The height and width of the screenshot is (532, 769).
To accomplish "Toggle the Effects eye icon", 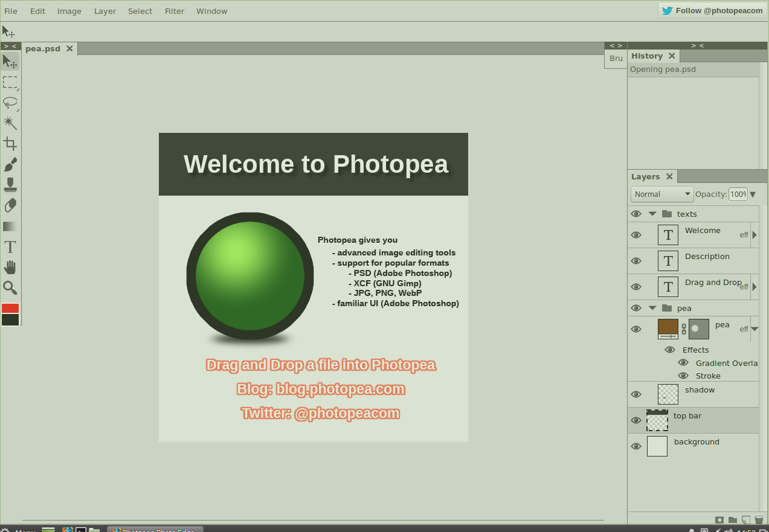I will [x=670, y=350].
